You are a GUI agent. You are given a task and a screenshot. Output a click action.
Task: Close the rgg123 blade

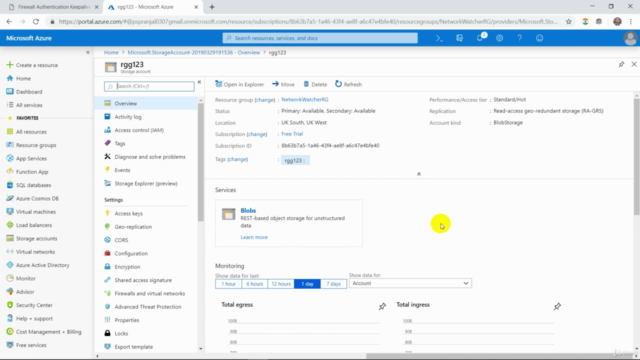(634, 64)
